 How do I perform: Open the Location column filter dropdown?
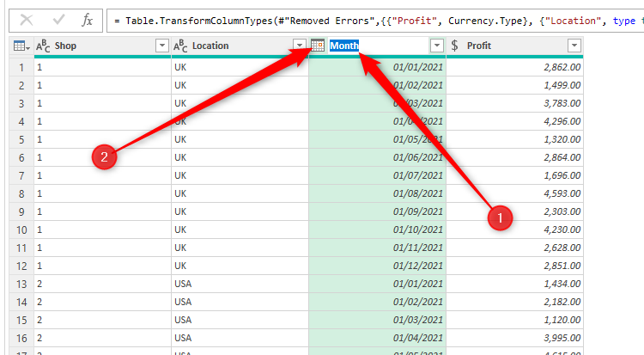pyautogui.click(x=300, y=46)
